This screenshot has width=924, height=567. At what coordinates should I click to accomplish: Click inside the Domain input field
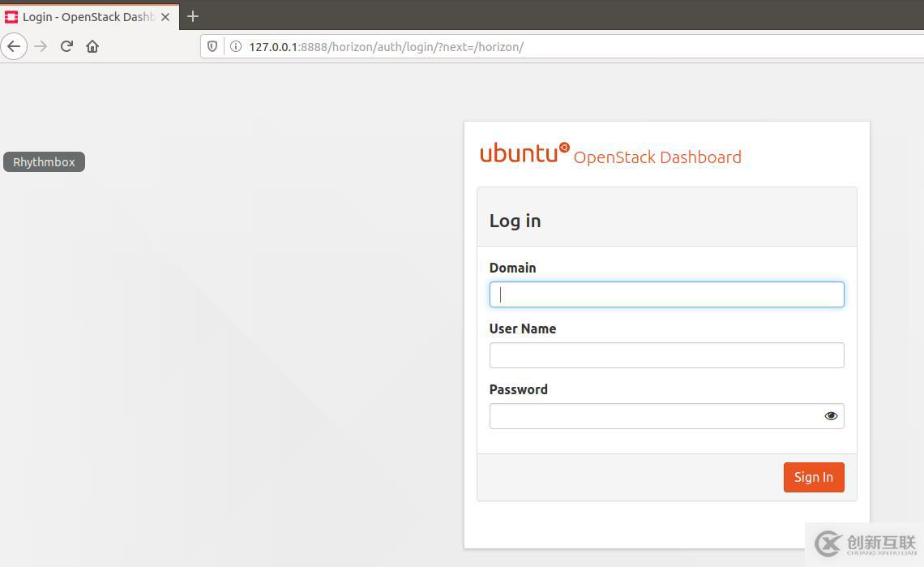pos(666,294)
